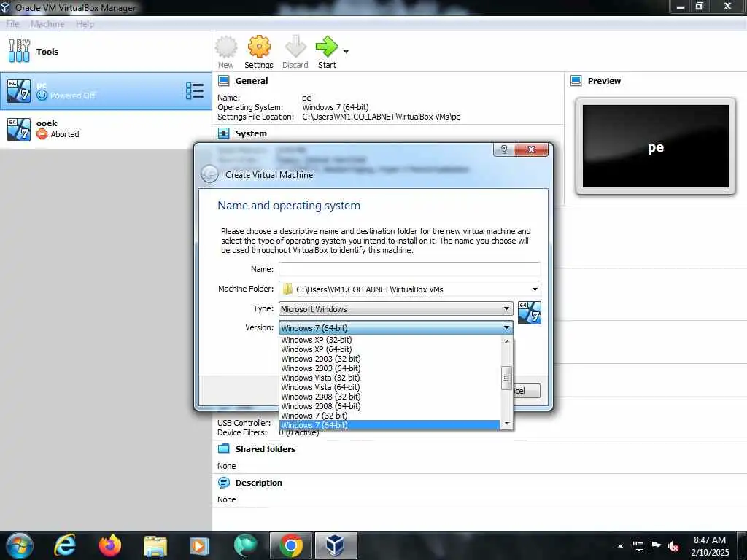This screenshot has width=747, height=560.
Task: Choose Windows 2003 (64-bit) from version list
Action: pos(390,368)
